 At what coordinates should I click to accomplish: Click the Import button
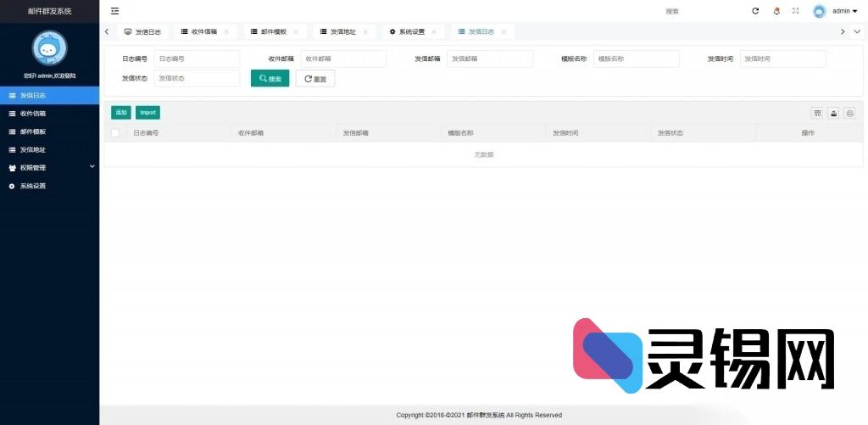tap(147, 113)
